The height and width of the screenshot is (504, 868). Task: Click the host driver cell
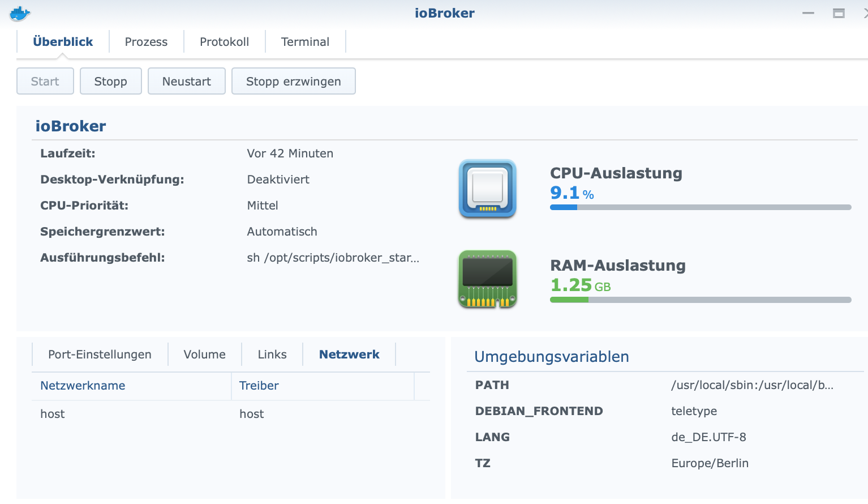tap(252, 414)
